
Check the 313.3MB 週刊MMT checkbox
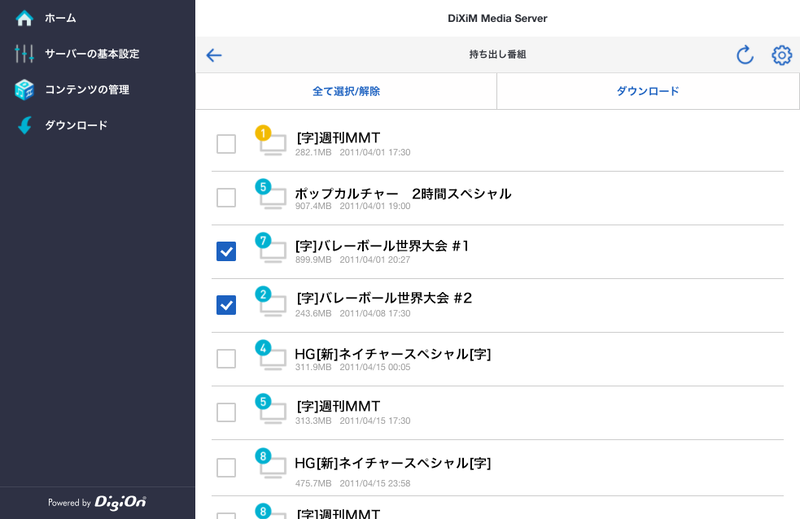(x=226, y=412)
